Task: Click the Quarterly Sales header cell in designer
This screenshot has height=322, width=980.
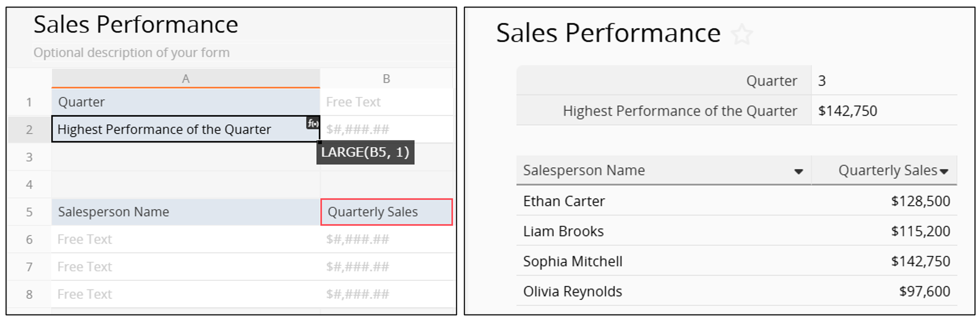Action: click(x=386, y=212)
